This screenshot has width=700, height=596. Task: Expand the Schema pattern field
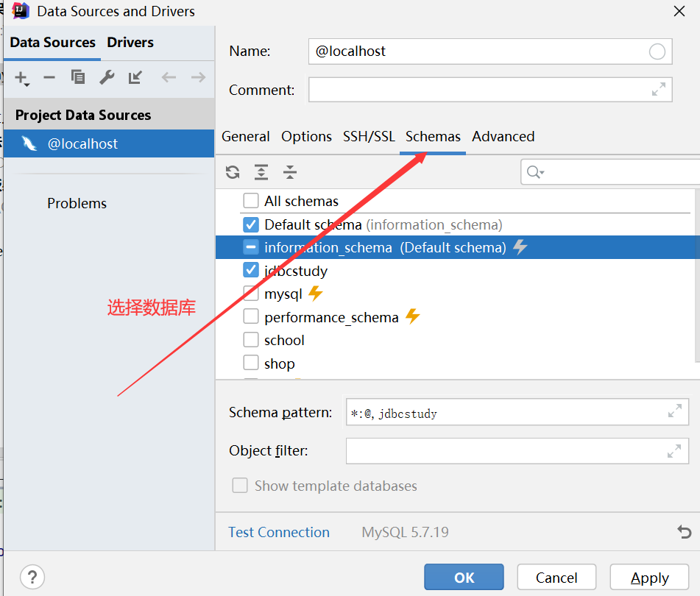(x=674, y=411)
